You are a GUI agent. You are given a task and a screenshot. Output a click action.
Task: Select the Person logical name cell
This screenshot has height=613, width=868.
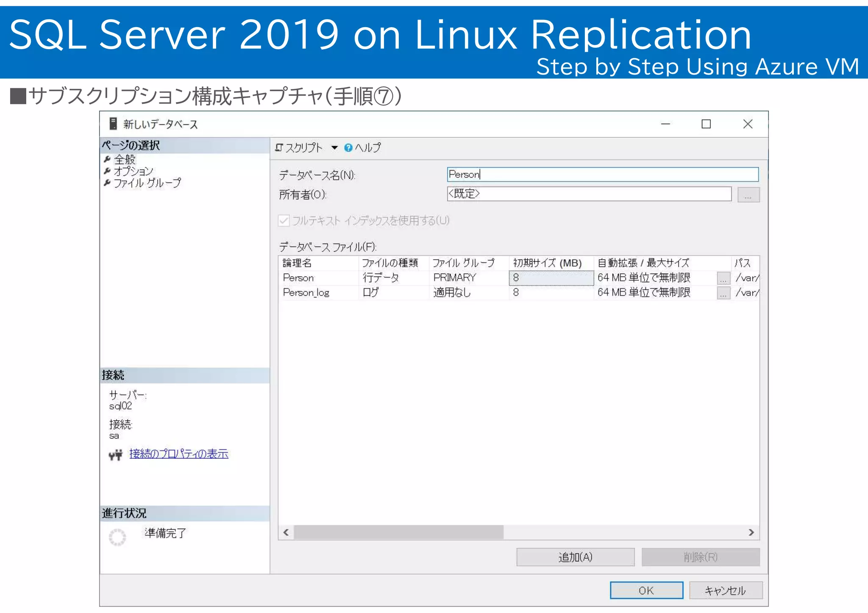click(319, 278)
